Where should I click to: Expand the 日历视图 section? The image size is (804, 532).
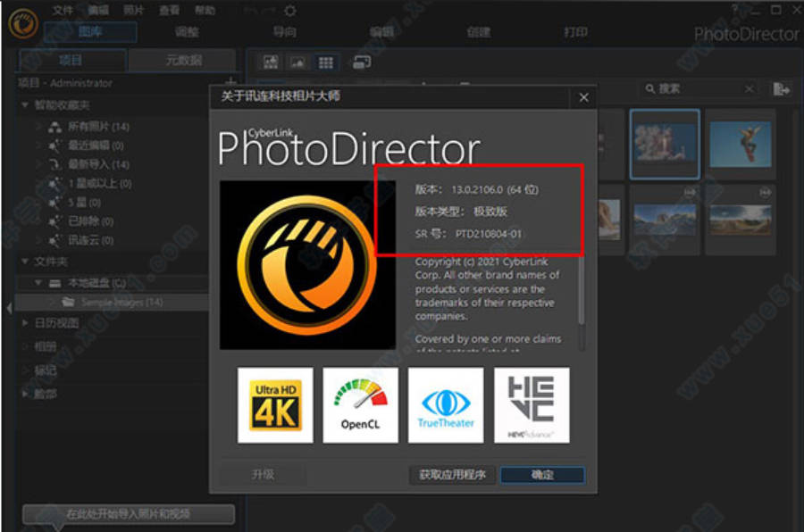[x=25, y=323]
